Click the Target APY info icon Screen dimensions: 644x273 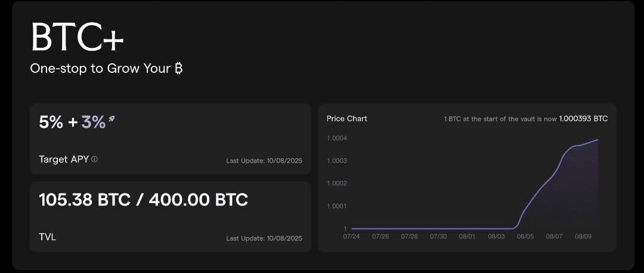94,159
